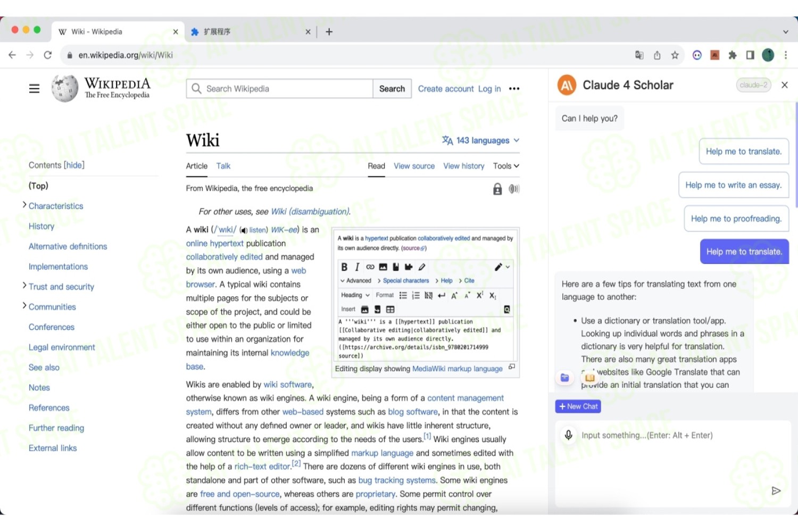The height and width of the screenshot is (532, 798).
Task: Open the Tools dropdown menu
Action: [x=506, y=166]
